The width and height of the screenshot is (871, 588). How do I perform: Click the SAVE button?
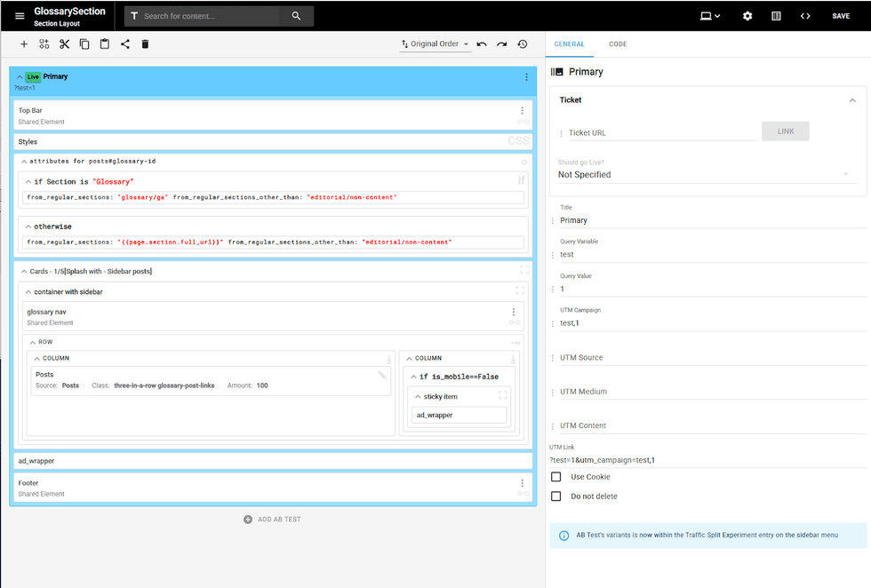click(x=840, y=16)
